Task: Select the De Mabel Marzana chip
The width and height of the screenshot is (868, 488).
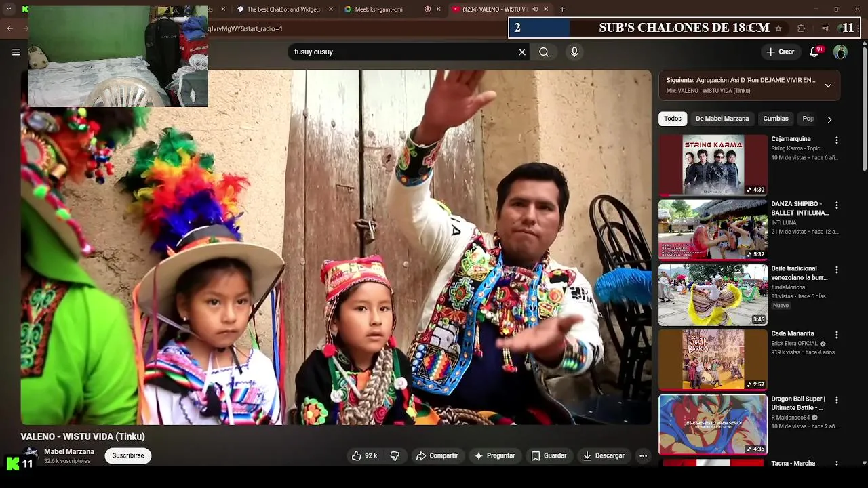Action: 722,119
